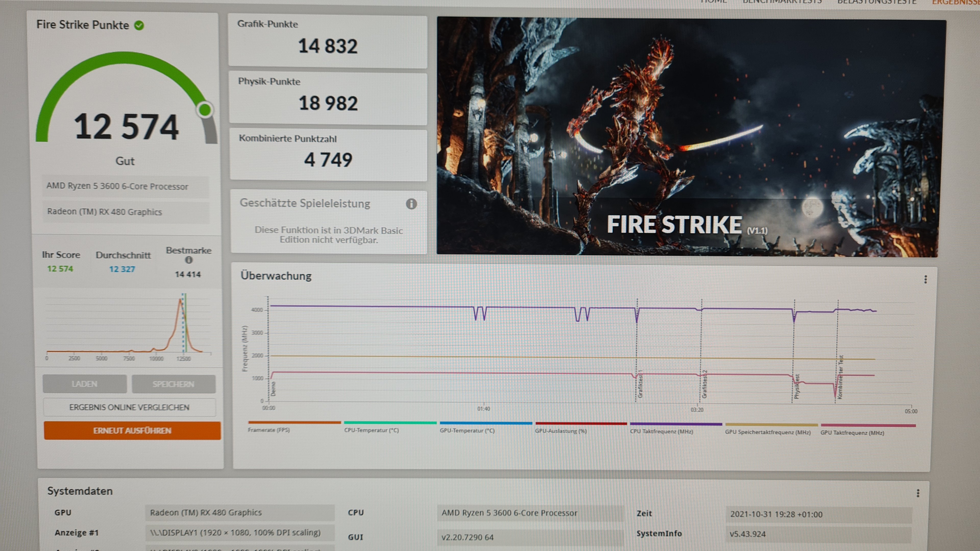The height and width of the screenshot is (551, 980).
Task: Click the green verified checkmark icon
Action: click(139, 26)
